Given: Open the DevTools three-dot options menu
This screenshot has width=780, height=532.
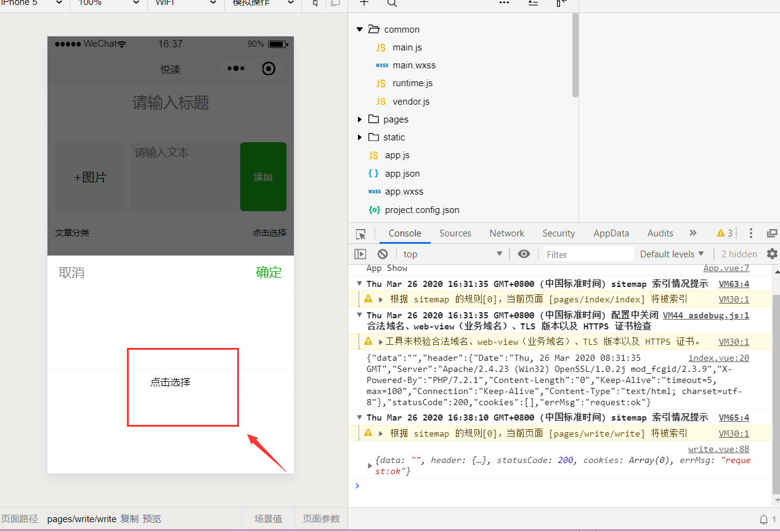Looking at the screenshot, I should (x=750, y=233).
